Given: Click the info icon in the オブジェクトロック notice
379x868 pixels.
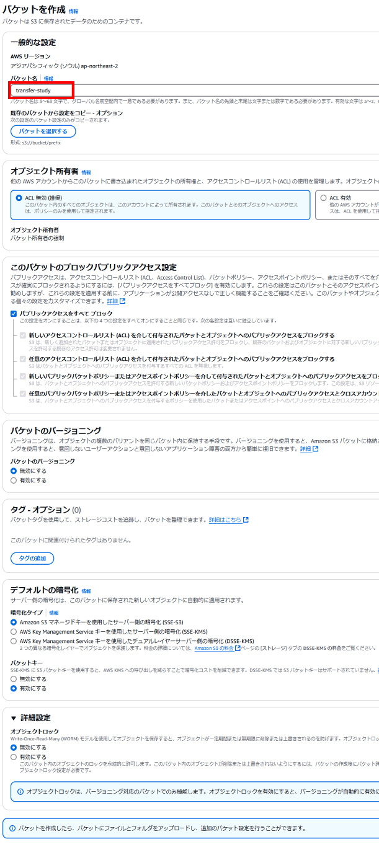Looking at the screenshot, I should (x=20, y=792).
